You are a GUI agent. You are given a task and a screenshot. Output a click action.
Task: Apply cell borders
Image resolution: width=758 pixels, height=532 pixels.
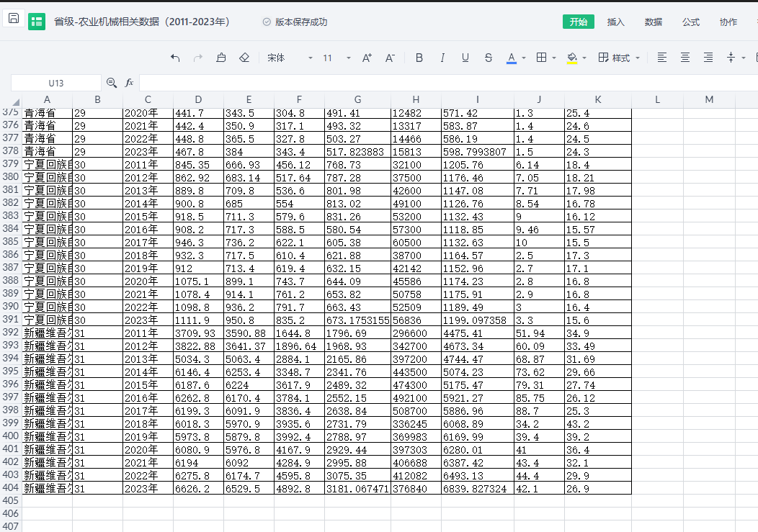(541, 58)
